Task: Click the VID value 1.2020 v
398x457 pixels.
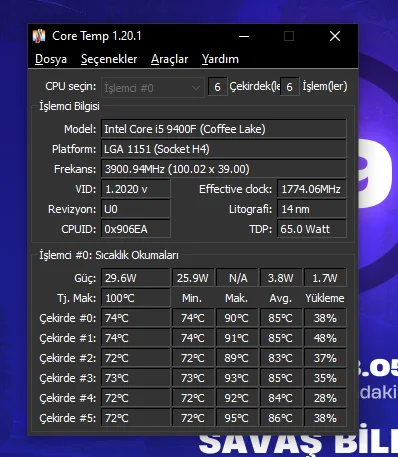Action: 136,189
